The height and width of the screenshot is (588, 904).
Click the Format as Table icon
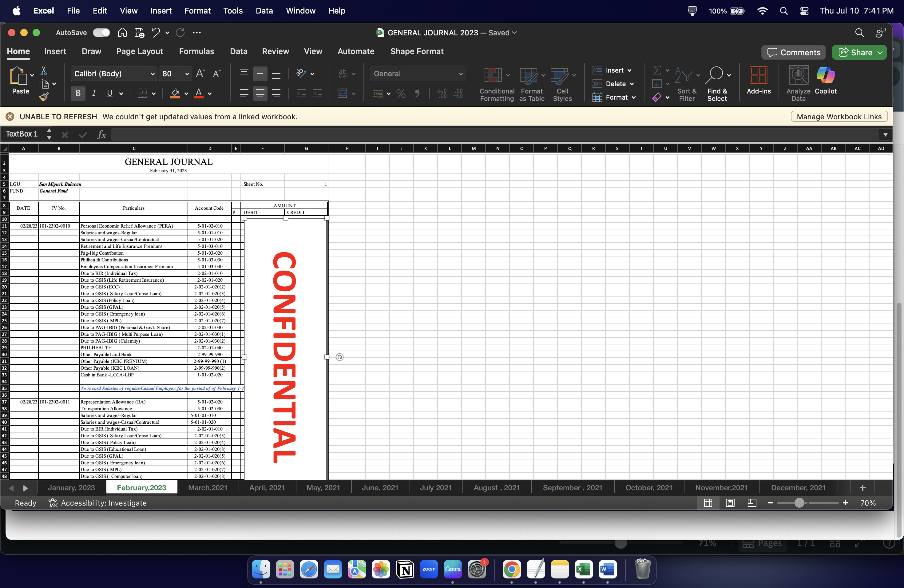click(528, 75)
